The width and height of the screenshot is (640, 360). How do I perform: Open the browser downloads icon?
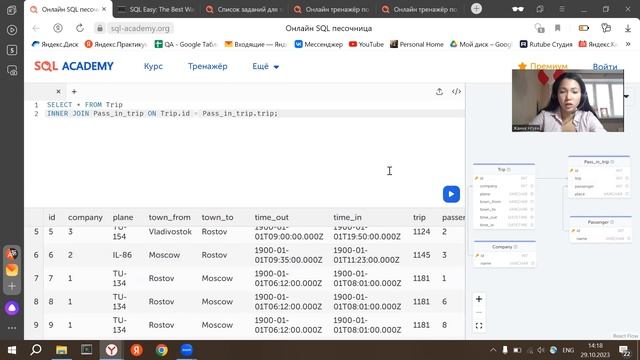point(628,28)
